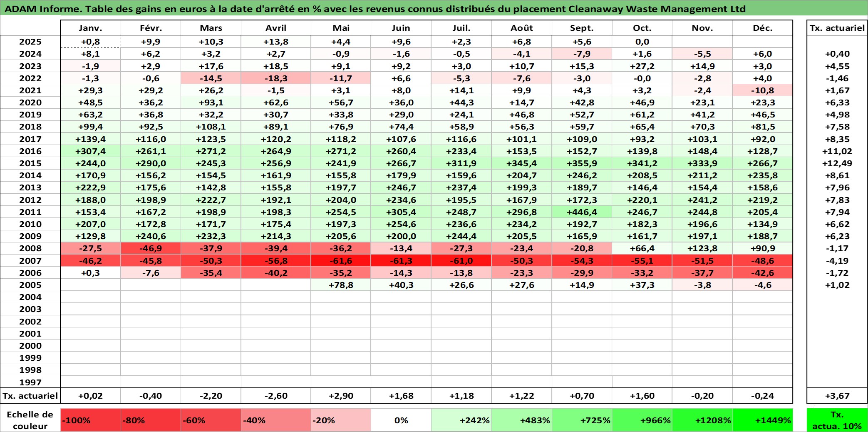Select cell -61,6 for Mai 2007
The image size is (868, 432).
pyautogui.click(x=341, y=261)
